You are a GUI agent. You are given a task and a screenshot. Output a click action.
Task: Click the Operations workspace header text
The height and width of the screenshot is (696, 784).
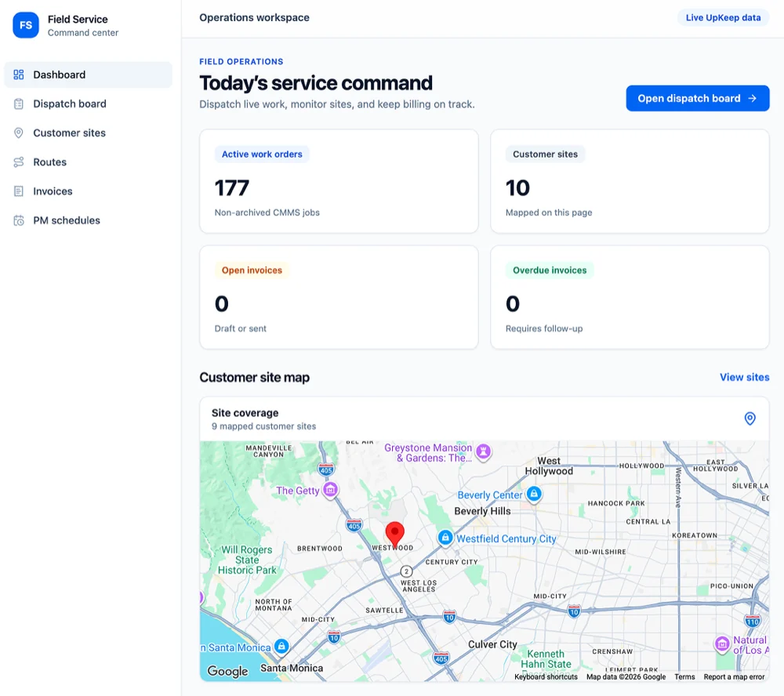coord(254,17)
